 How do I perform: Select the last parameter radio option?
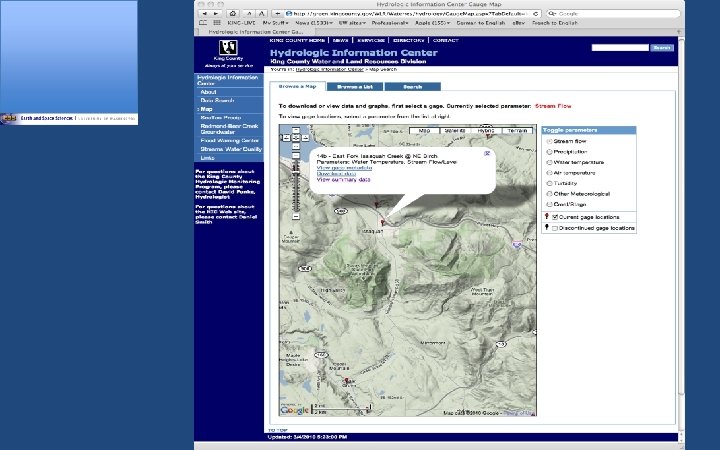click(549, 204)
